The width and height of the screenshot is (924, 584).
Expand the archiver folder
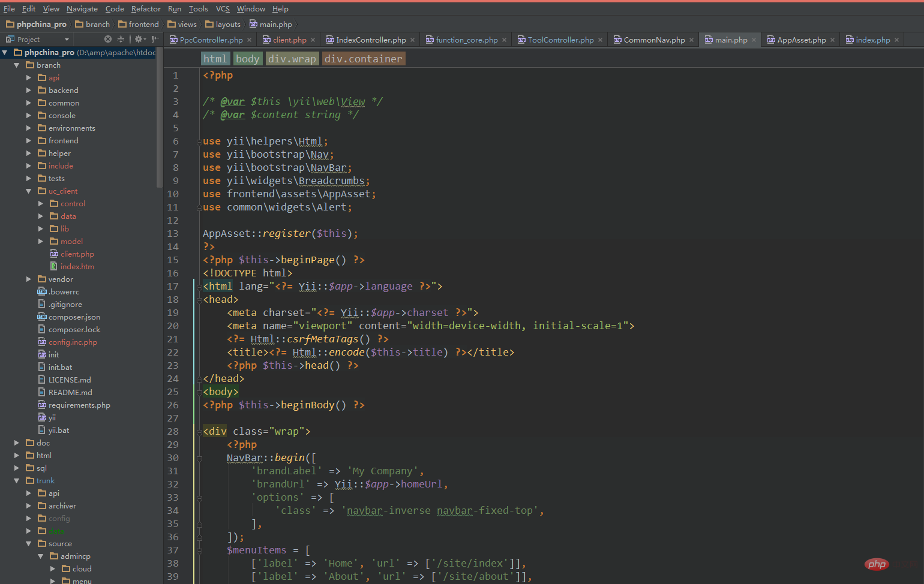pyautogui.click(x=29, y=505)
